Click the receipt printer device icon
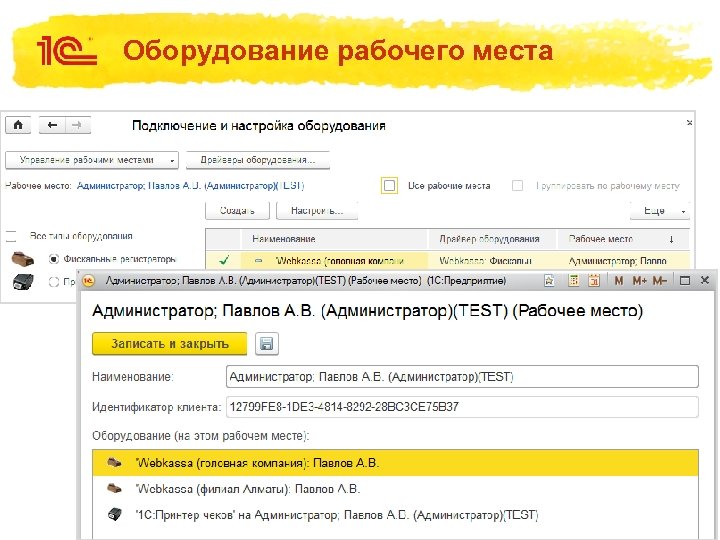This screenshot has height=540, width=720. 22,281
